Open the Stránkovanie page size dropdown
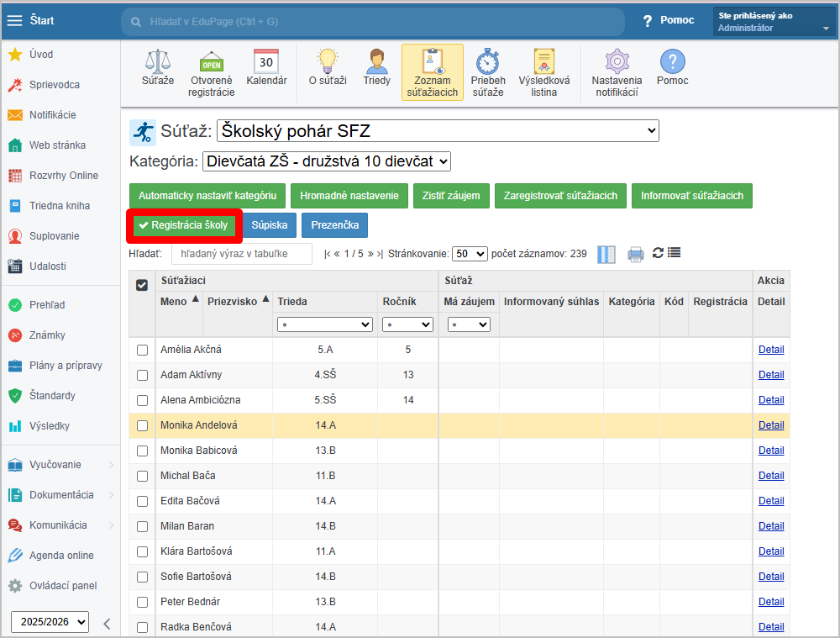Viewport: 840px width, 638px height. coord(470,253)
